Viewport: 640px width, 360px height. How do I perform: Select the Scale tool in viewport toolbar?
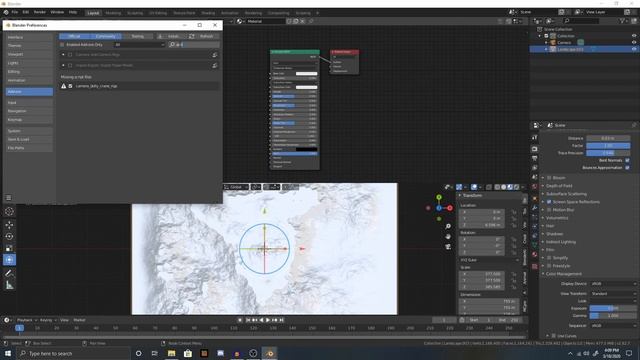(x=9, y=248)
